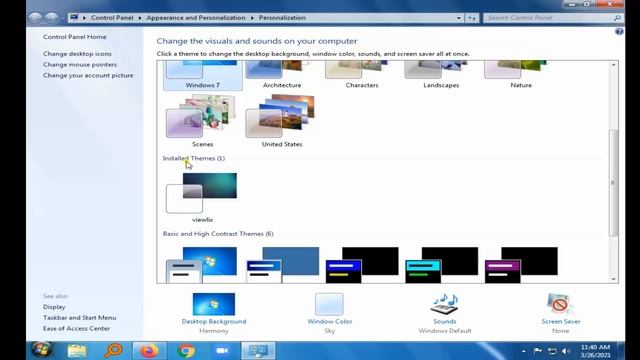Click the Desktop Background link text

click(x=214, y=322)
